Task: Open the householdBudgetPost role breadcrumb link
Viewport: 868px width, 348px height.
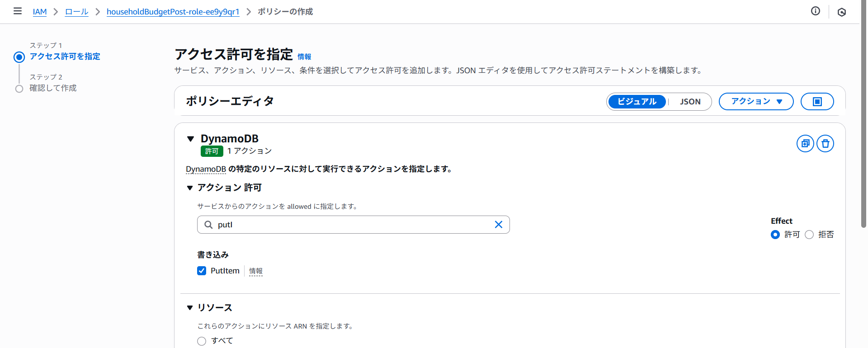Action: [173, 12]
